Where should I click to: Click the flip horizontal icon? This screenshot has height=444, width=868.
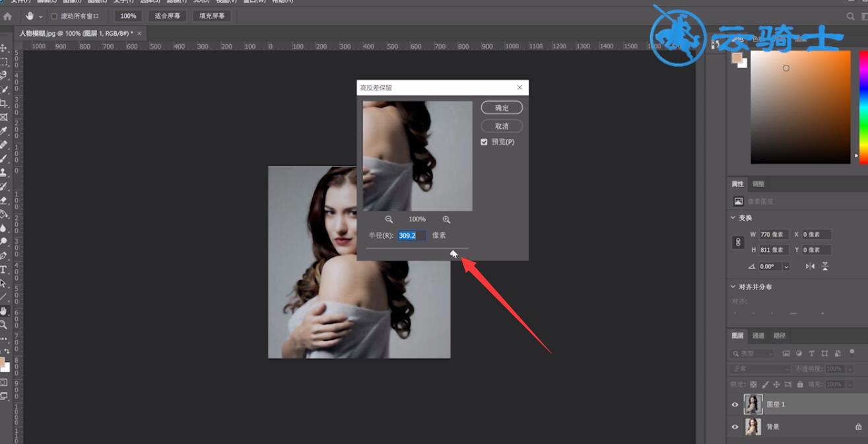[810, 266]
